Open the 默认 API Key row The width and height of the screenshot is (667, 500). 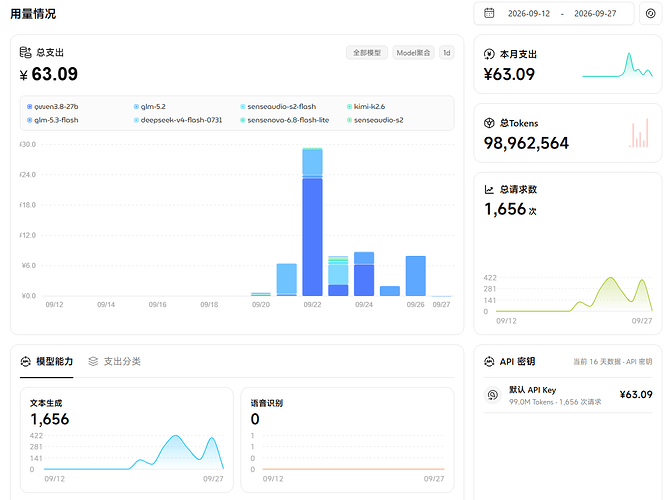pyautogui.click(x=568, y=395)
